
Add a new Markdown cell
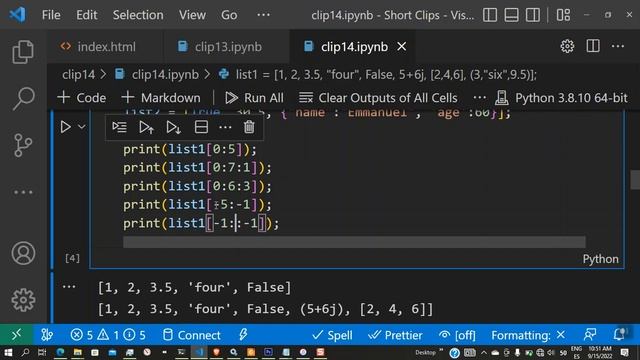161,98
